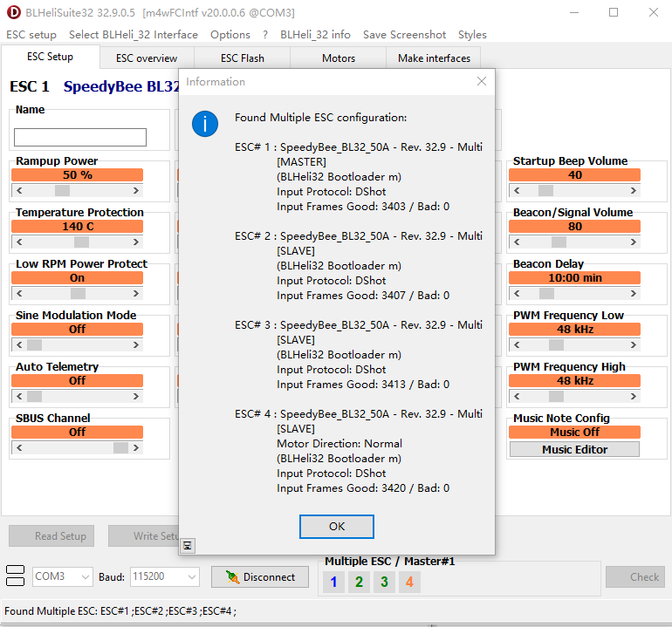The image size is (672, 627).
Task: Click left arrow of Low RPM Power Protect
Action: click(19, 293)
